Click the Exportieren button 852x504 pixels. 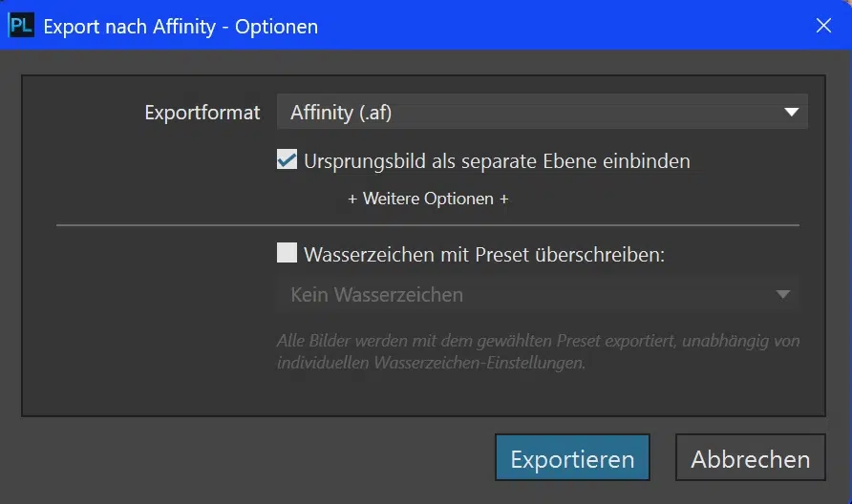pos(572,457)
